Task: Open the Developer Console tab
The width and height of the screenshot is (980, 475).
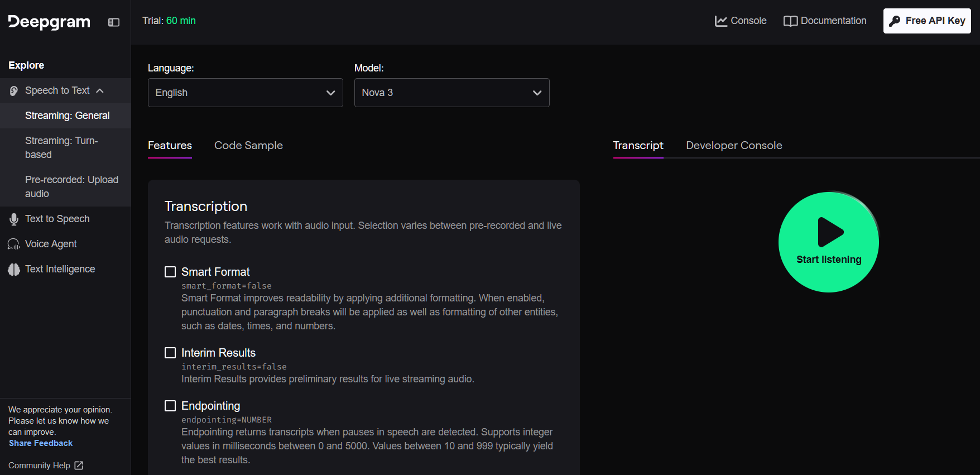Action: [x=734, y=146]
